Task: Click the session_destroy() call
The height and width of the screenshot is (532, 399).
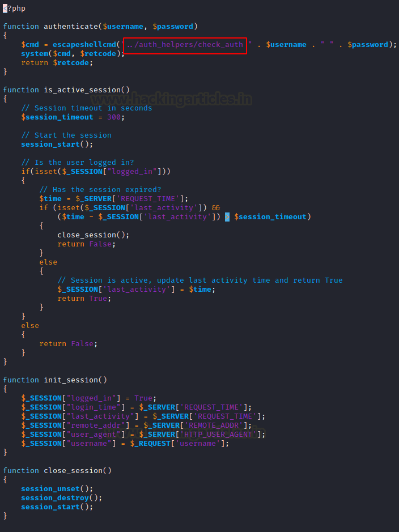Action: [x=61, y=498]
